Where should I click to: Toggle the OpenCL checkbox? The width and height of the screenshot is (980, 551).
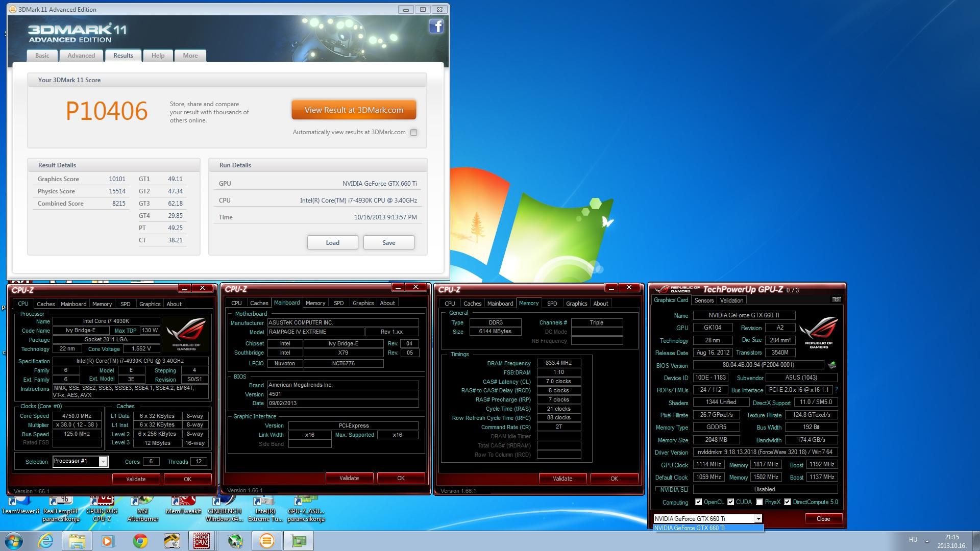(698, 502)
